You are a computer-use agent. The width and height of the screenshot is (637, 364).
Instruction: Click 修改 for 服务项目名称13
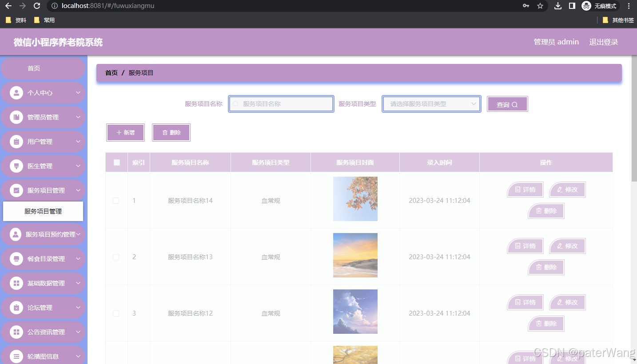click(x=567, y=246)
